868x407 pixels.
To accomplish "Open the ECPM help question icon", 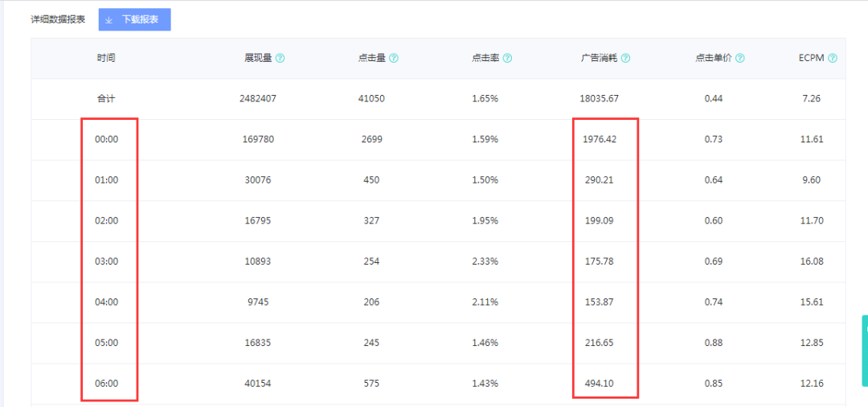I will [833, 59].
